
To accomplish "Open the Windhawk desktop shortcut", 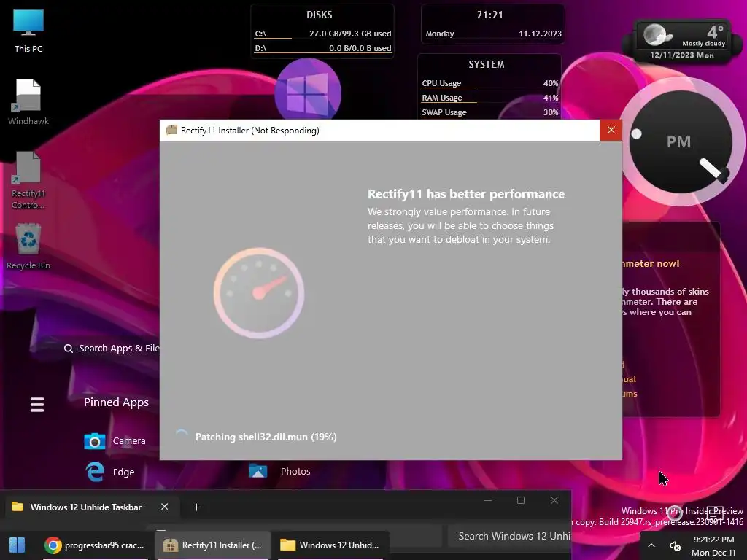I will [x=28, y=102].
